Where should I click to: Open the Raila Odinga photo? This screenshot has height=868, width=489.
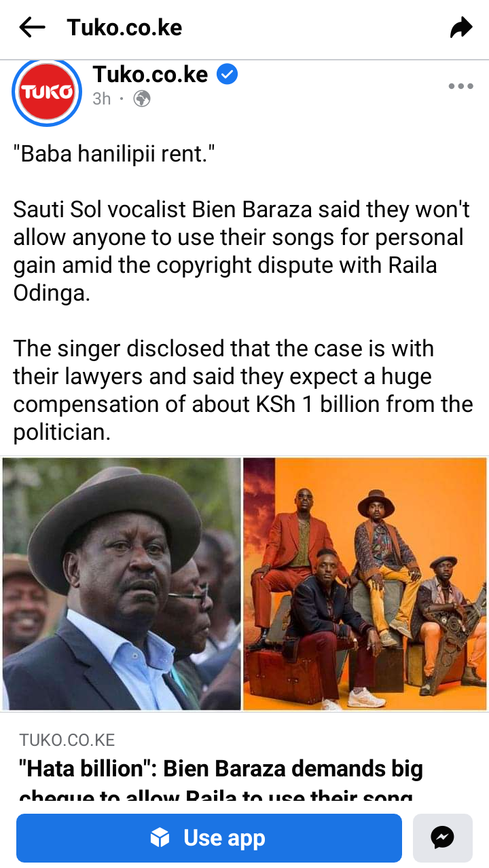click(122, 584)
